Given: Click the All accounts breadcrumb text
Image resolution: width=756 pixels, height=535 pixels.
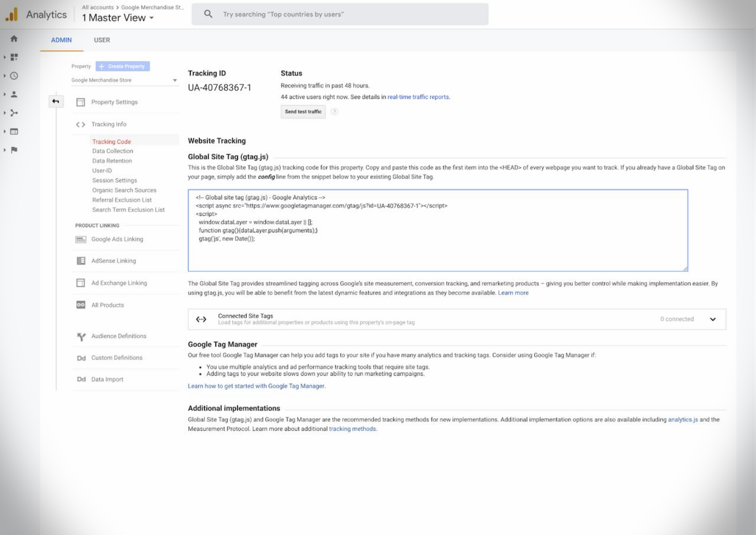Looking at the screenshot, I should pyautogui.click(x=97, y=8).
